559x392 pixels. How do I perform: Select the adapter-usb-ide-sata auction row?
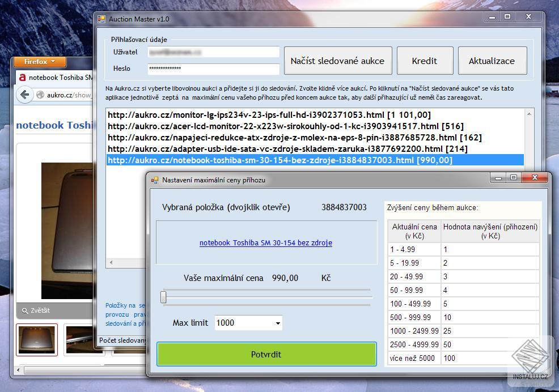pos(315,148)
